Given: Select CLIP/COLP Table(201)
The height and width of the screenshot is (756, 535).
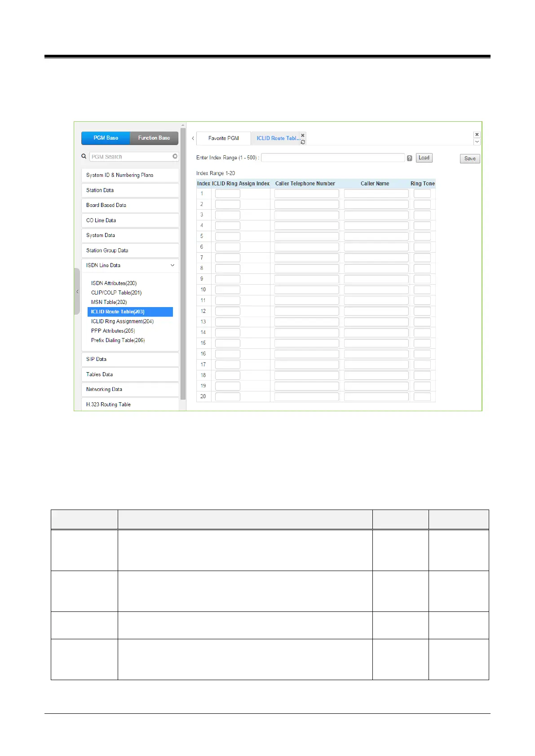Looking at the screenshot, I should 116,293.
